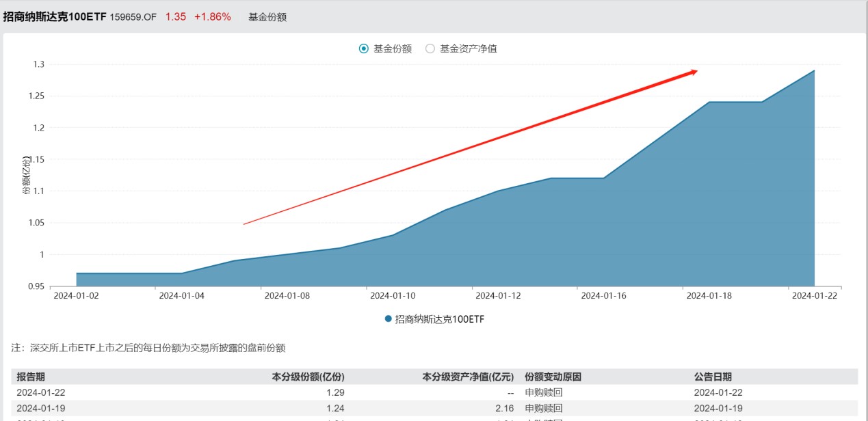Click 申购赎回 in the 2024-01-22 row

543,392
